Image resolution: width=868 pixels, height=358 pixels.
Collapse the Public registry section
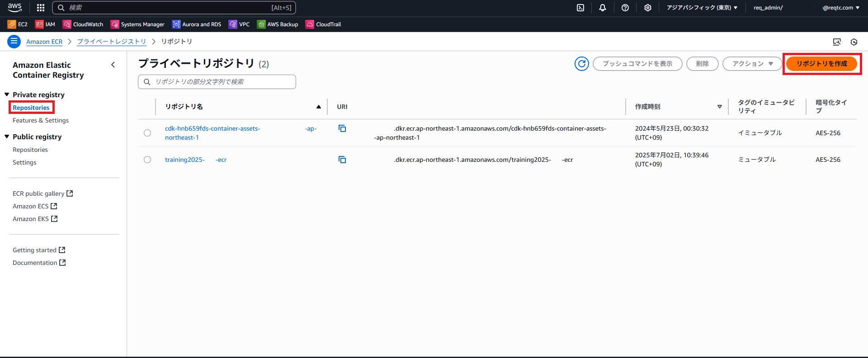[7, 137]
